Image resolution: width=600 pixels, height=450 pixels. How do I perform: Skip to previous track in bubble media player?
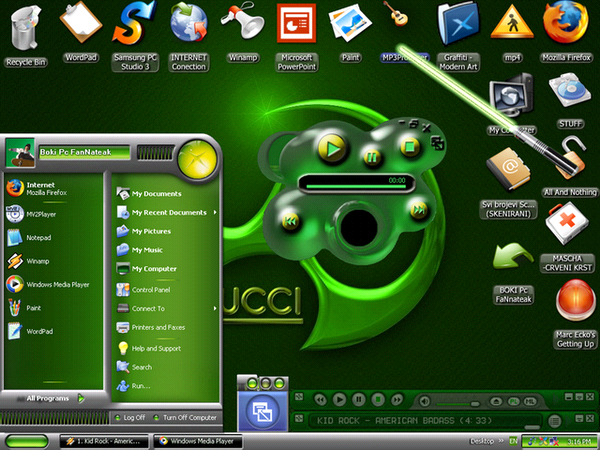[290, 221]
